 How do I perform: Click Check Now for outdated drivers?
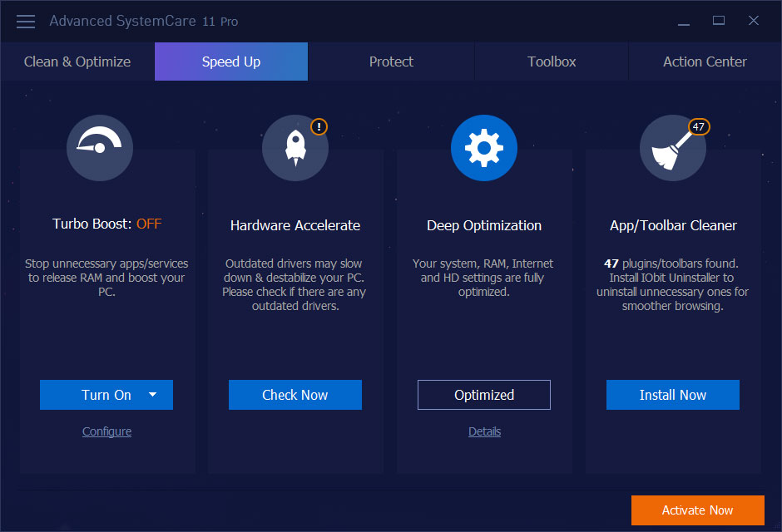295,395
